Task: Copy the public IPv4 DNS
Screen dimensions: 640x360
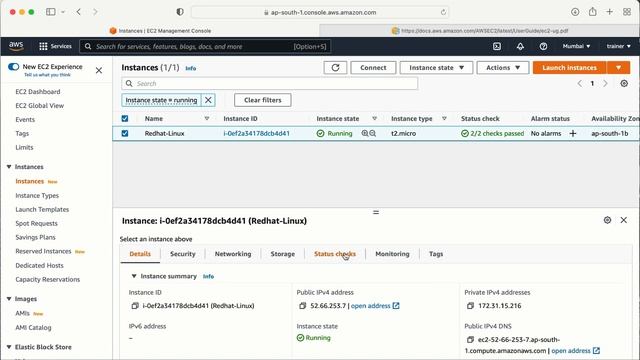Action: [x=470, y=340]
